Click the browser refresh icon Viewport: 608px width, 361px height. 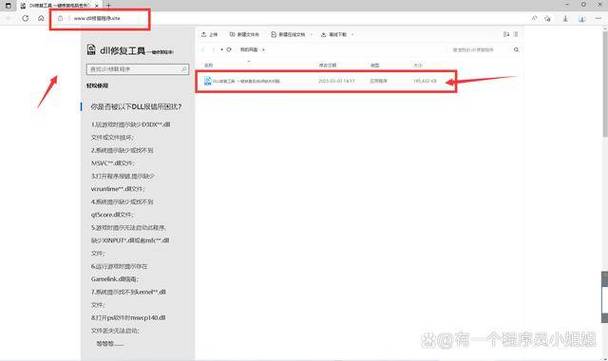tap(25, 18)
